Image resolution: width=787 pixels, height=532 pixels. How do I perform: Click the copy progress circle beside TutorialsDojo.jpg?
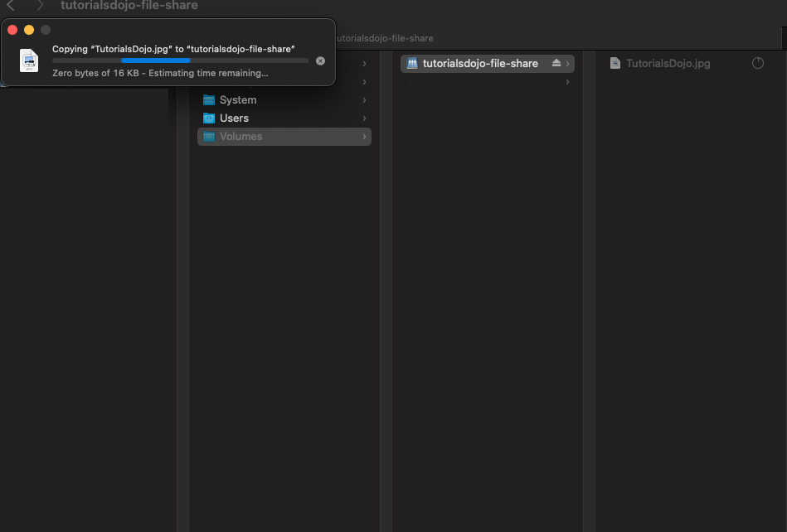pos(757,63)
